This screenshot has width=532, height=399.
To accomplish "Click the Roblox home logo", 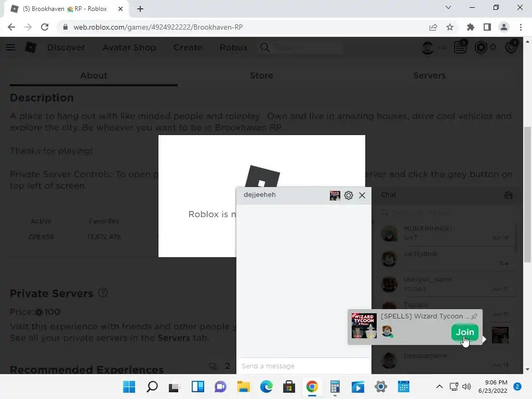I will 31,47.
